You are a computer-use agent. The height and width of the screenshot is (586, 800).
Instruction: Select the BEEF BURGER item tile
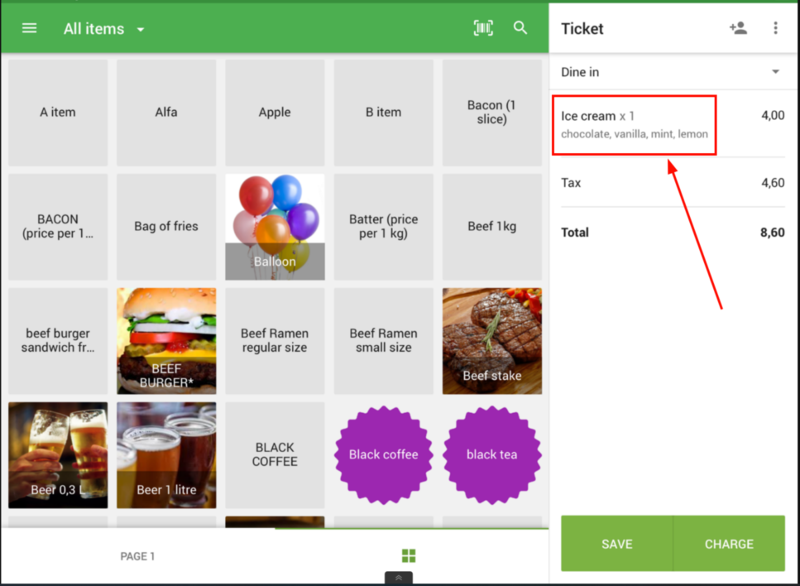166,341
